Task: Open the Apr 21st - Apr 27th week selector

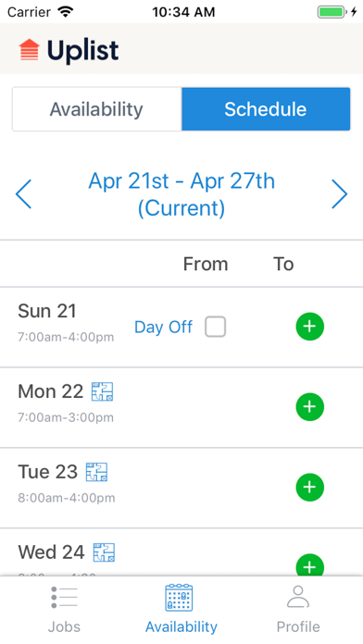Action: 181,194
